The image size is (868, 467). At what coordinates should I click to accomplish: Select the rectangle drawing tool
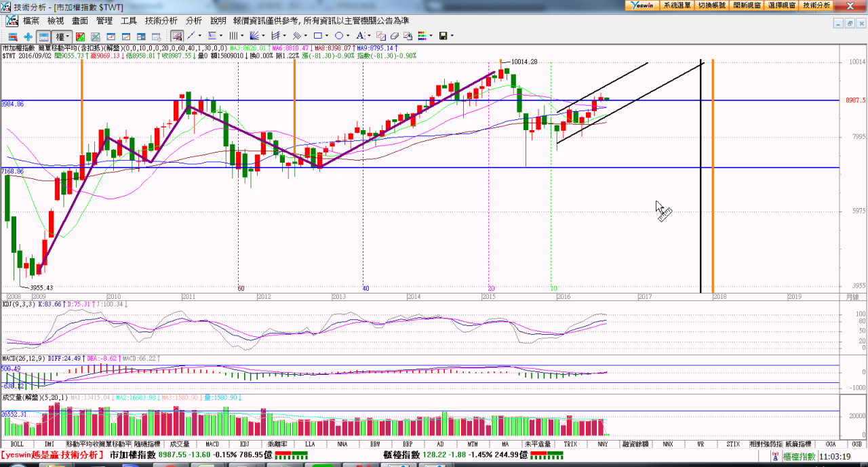coord(317,36)
